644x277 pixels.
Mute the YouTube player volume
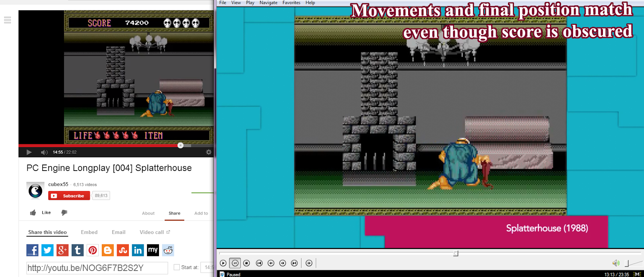[44, 152]
